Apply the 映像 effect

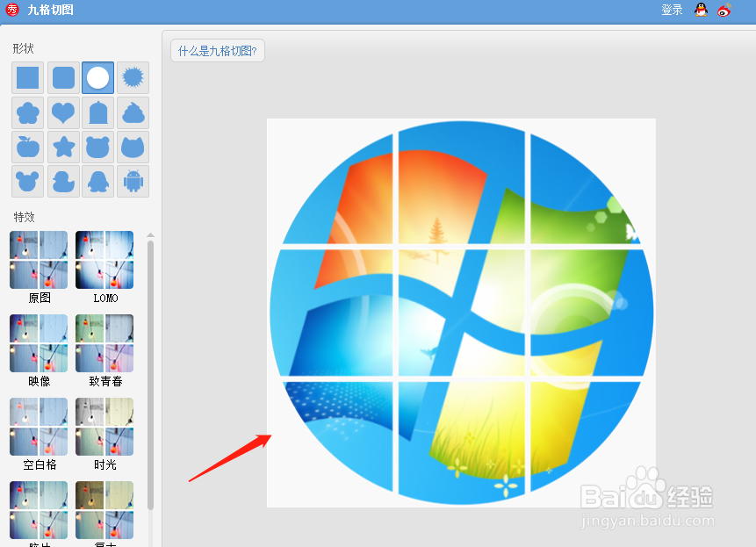[x=39, y=343]
